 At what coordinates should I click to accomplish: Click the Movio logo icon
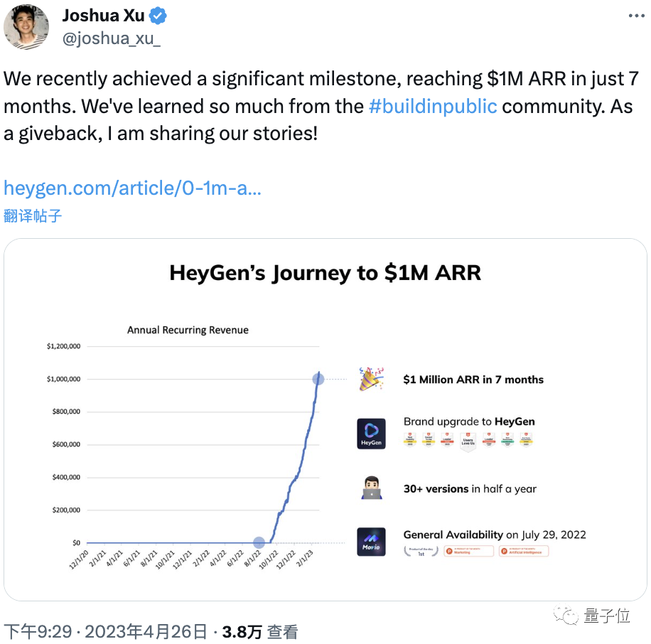[371, 542]
